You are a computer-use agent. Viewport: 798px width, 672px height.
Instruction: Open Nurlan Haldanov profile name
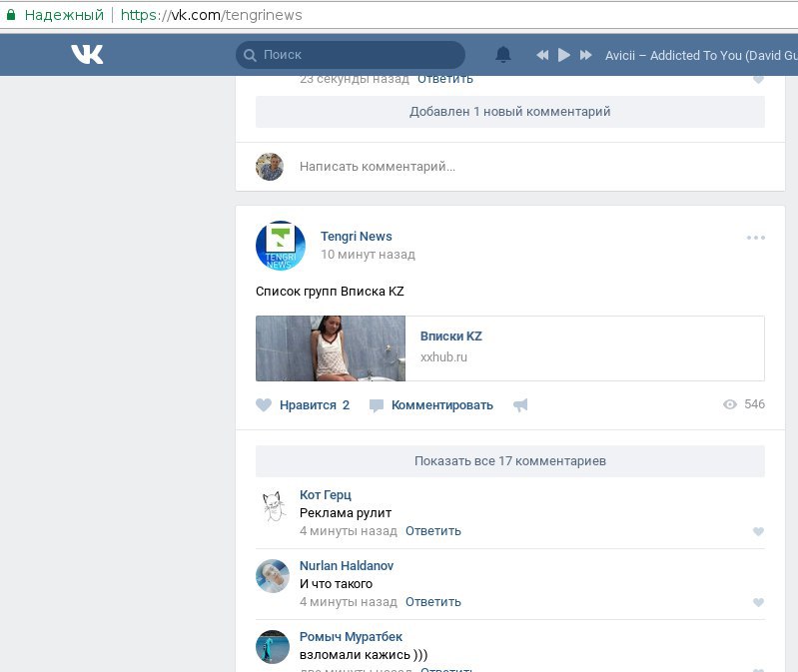tap(347, 566)
